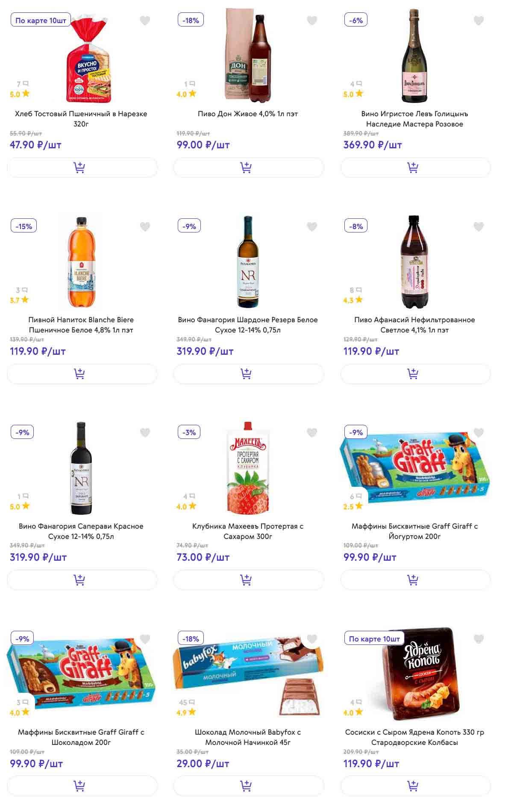The image size is (514, 812).
Task: Favorite the Хлеб Тостовый heart icon
Action: tap(145, 21)
